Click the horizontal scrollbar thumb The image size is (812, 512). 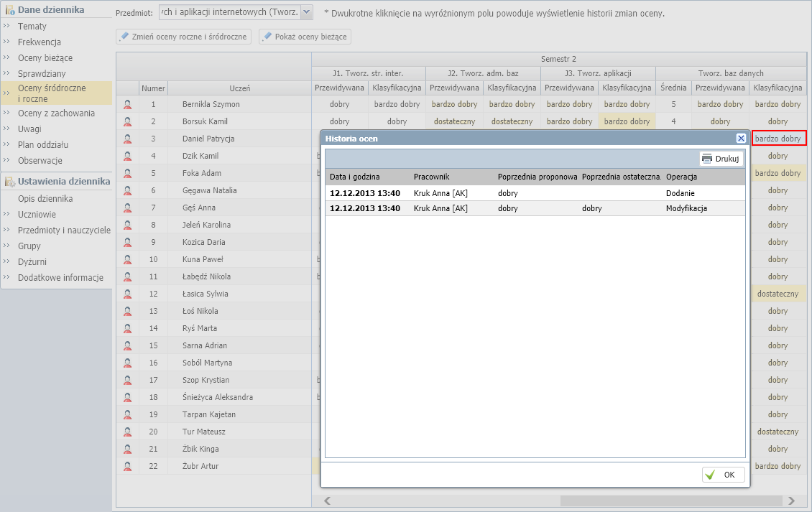(671, 501)
